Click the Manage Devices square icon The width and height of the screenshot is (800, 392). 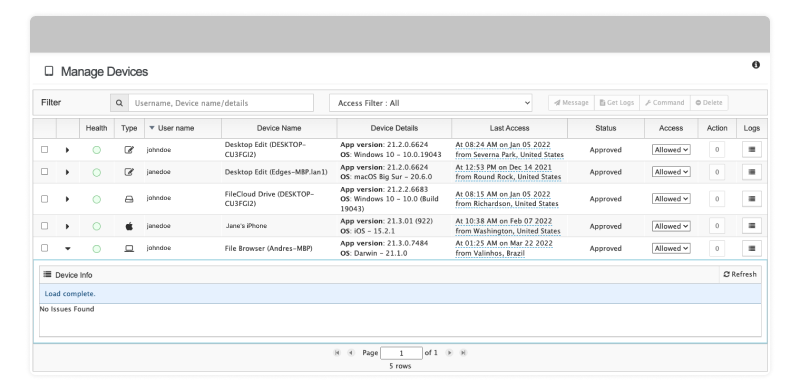click(49, 71)
